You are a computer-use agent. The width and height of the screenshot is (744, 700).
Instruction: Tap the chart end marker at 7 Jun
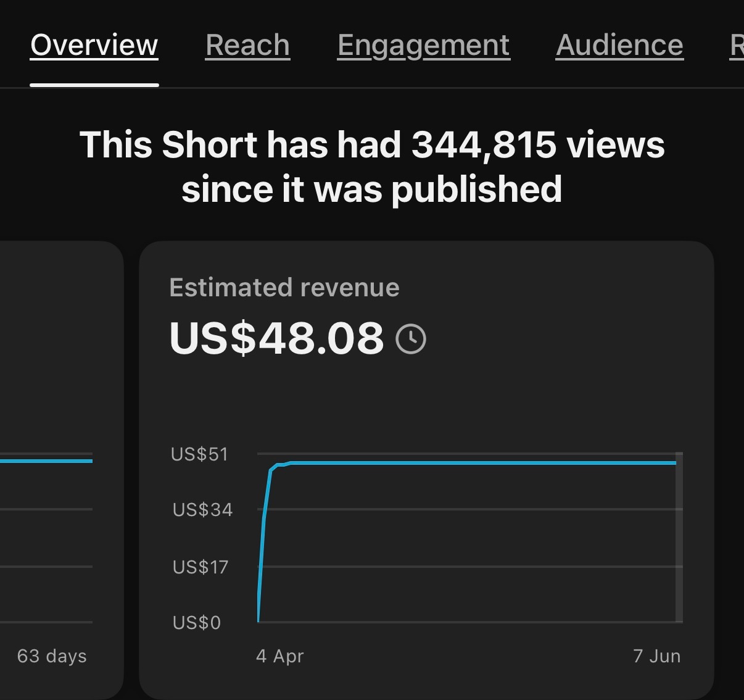679,537
